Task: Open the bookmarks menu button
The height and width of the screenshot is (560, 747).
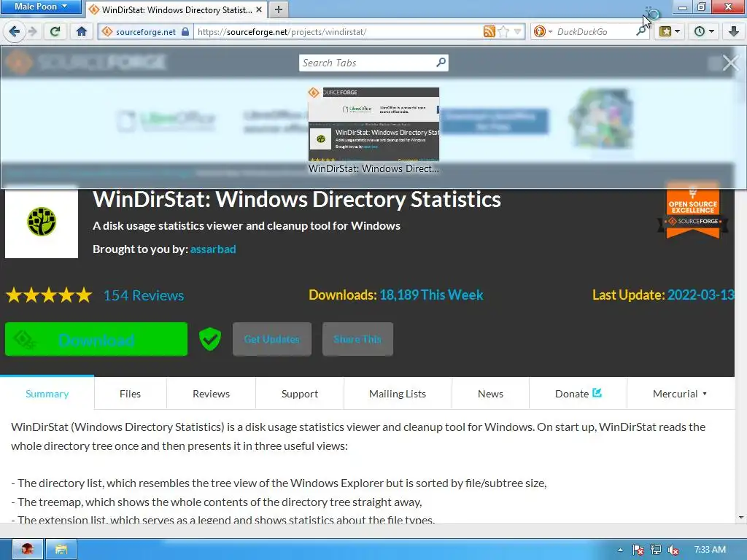Action: pos(670,32)
